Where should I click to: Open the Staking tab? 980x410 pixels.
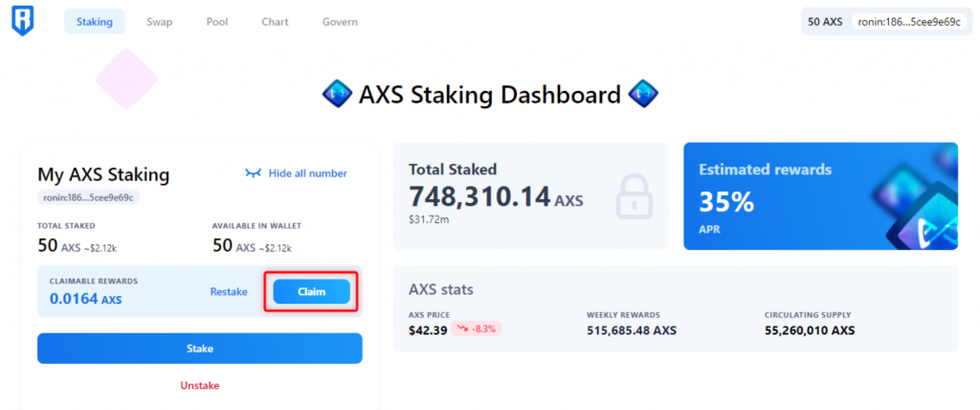click(95, 22)
